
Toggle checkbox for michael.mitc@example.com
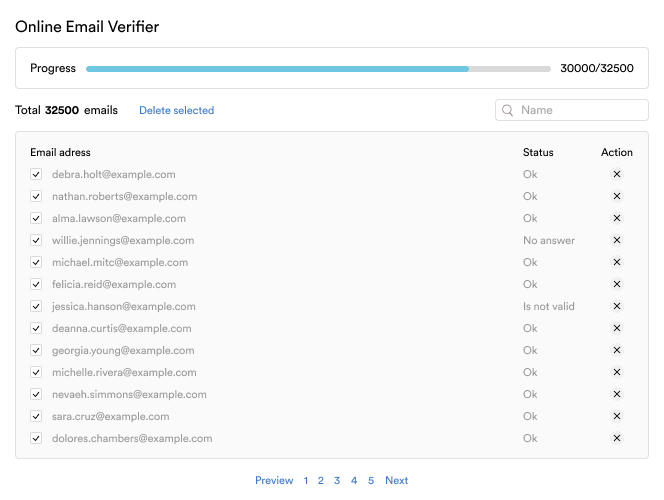coord(36,262)
